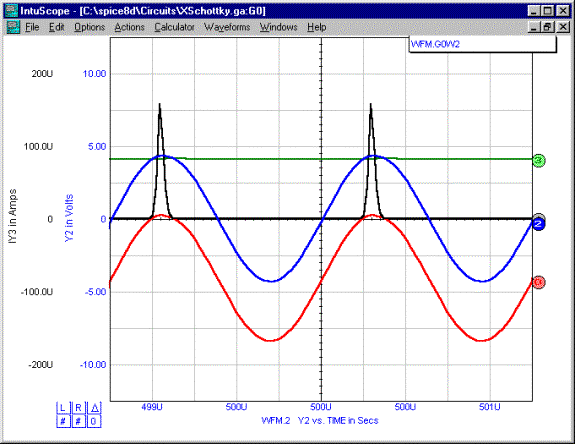Open the Help menu
575x444 pixels.
(317, 27)
